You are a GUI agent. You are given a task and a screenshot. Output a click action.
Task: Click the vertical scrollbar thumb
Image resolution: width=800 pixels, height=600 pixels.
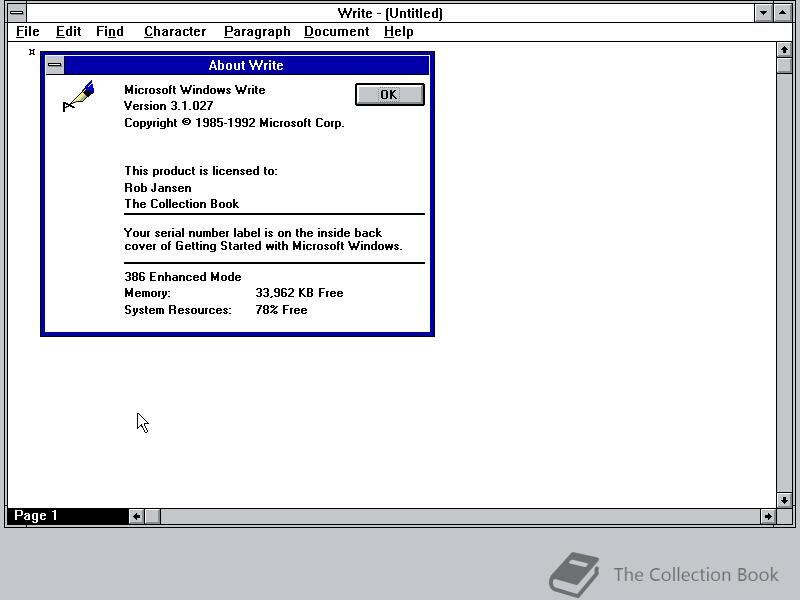tap(784, 66)
